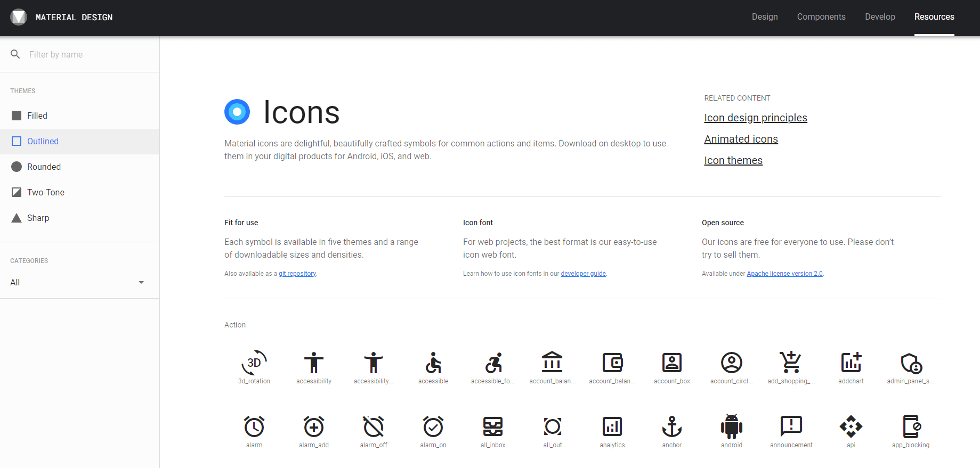Select the alarm_on icon

click(x=433, y=426)
